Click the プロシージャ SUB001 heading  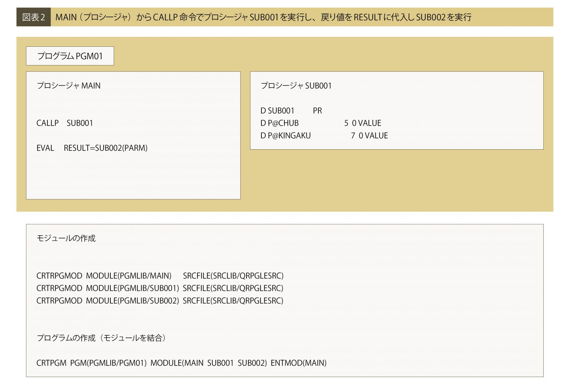(296, 86)
